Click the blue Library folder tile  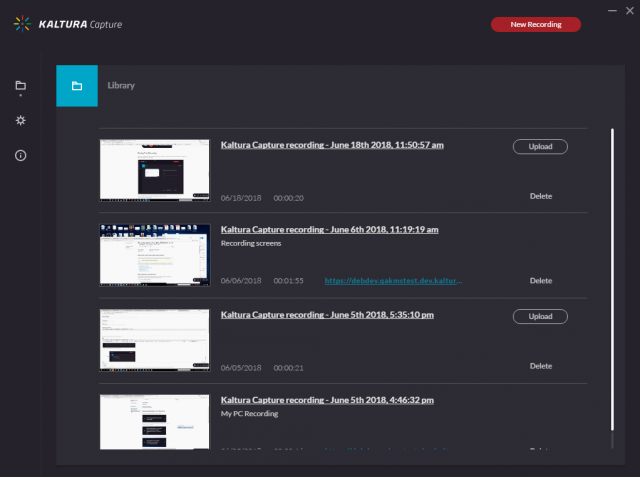pyautogui.click(x=77, y=86)
